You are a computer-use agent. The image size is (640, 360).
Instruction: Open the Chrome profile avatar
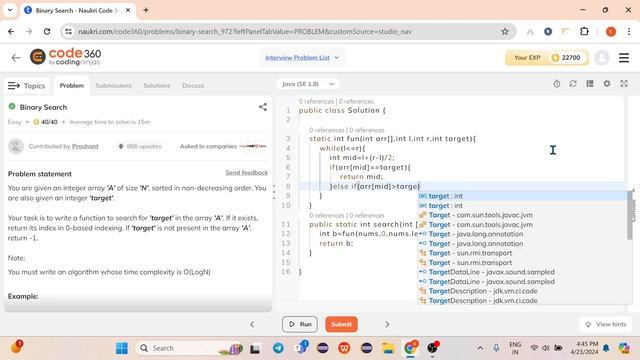point(611,31)
